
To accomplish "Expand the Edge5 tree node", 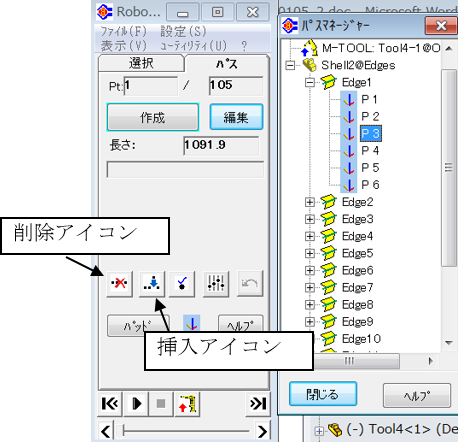I will tap(310, 253).
